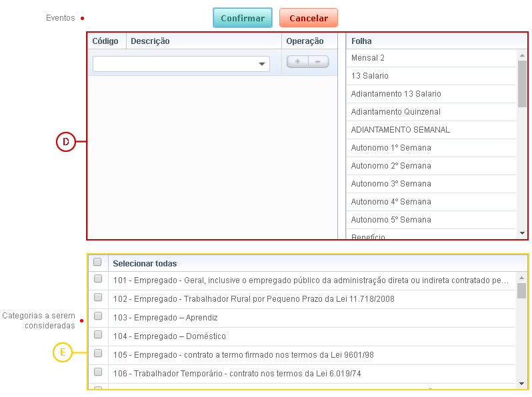The width and height of the screenshot is (532, 397).
Task: Click scroll-up arrow of Folha list
Action: 522,56
